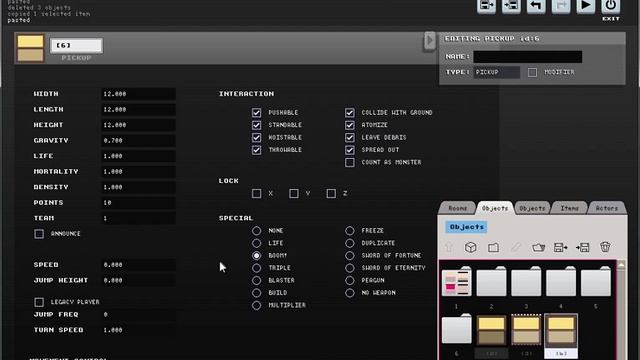This screenshot has height=360, width=640.
Task: Select the darker brown pickup object thumbnail
Action: (491, 330)
